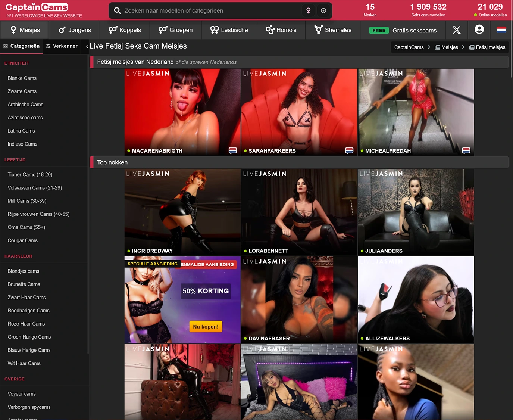Open the Milf Cams (30-39) category
513x420 pixels.
(27, 201)
